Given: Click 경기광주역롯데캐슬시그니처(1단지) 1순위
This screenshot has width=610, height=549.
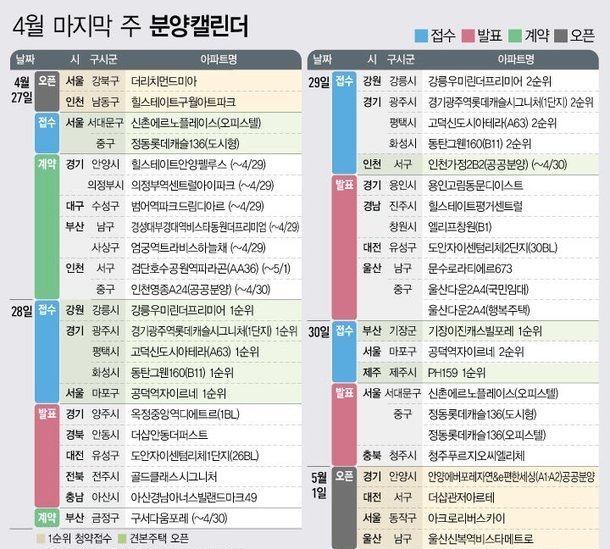Looking at the screenshot, I should click(214, 331).
